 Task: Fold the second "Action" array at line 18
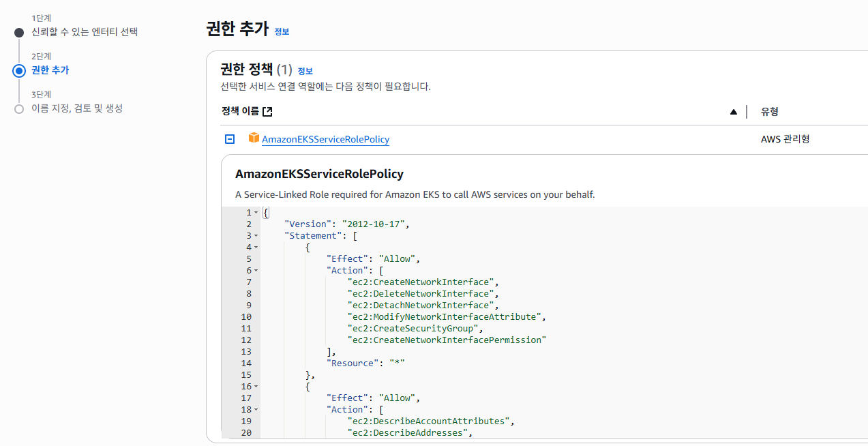[x=256, y=410]
